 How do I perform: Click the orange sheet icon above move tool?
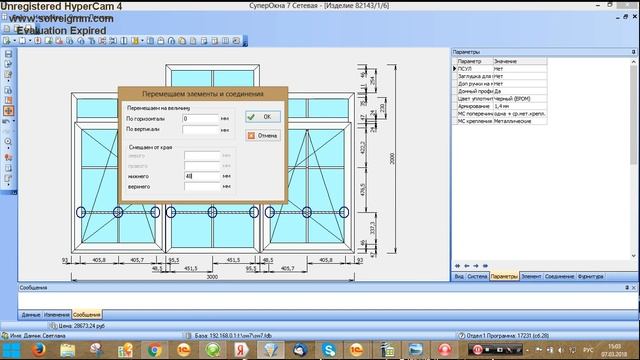(8, 100)
